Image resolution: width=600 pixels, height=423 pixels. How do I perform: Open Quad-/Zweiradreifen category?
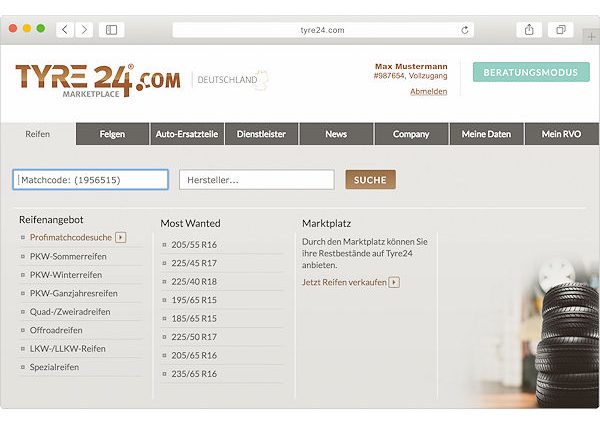click(70, 312)
